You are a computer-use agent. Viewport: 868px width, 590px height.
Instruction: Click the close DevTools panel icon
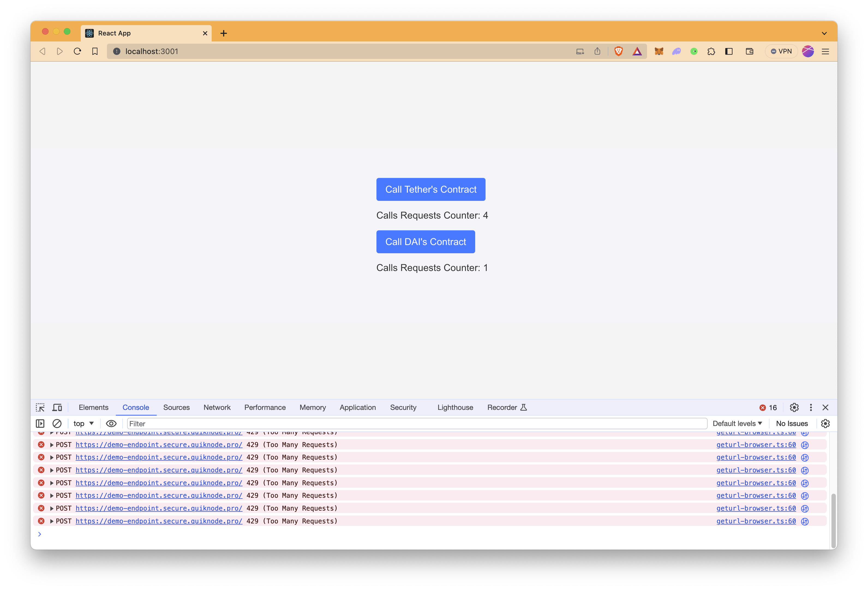826,407
